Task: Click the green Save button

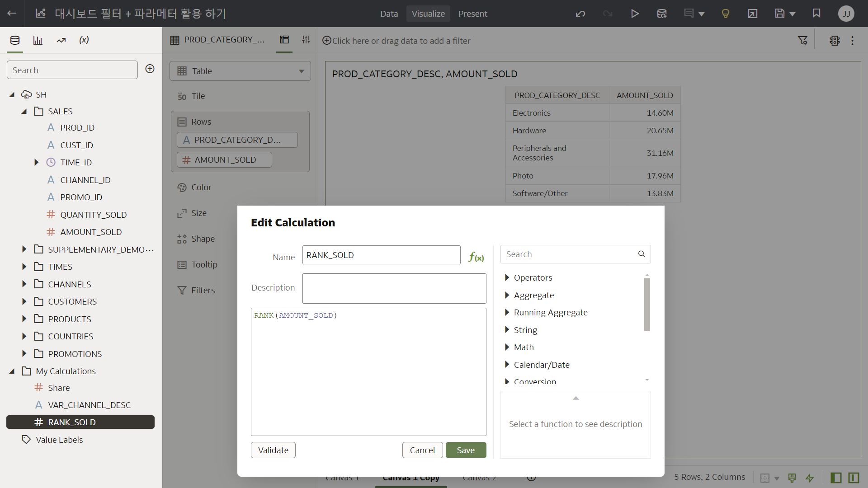Action: coord(466,450)
